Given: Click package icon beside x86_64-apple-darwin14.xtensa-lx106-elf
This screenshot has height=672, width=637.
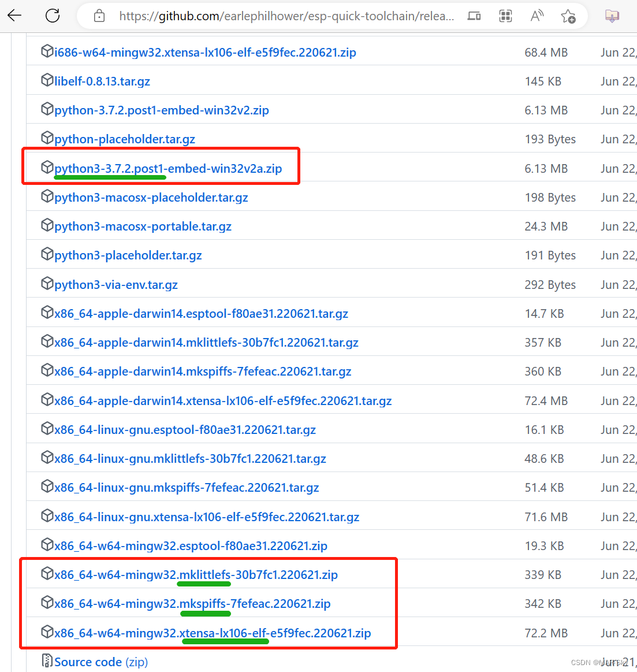Looking at the screenshot, I should (47, 400).
